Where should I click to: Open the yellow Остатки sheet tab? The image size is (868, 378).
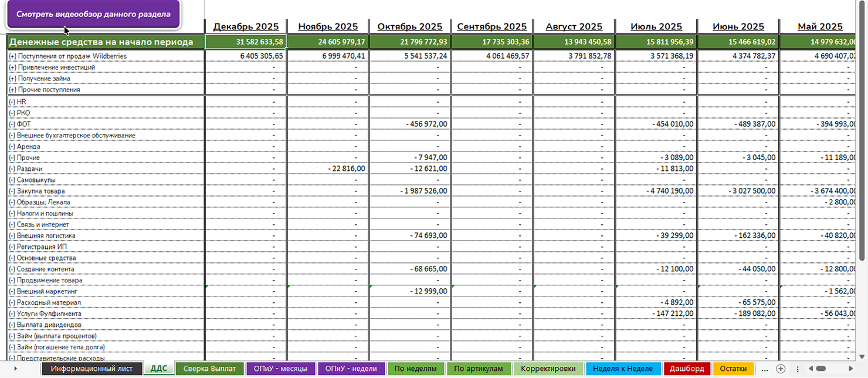733,369
